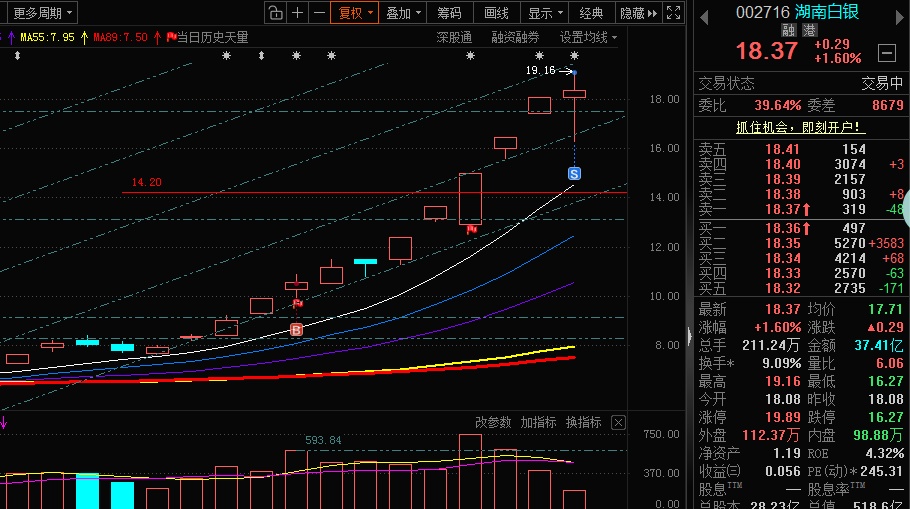The height and width of the screenshot is (509, 910).
Task: Click 改参数 to modify parameters
Action: pyautogui.click(x=493, y=423)
